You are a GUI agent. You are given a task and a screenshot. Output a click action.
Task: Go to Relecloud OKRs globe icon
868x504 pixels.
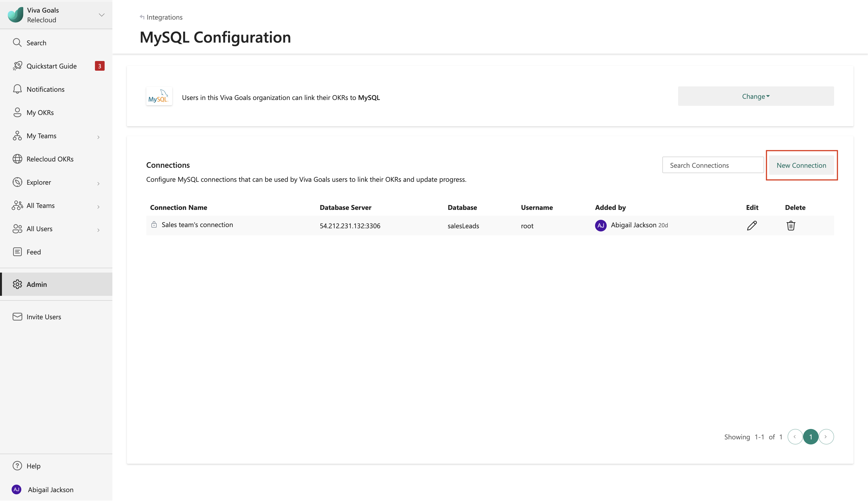click(x=17, y=159)
